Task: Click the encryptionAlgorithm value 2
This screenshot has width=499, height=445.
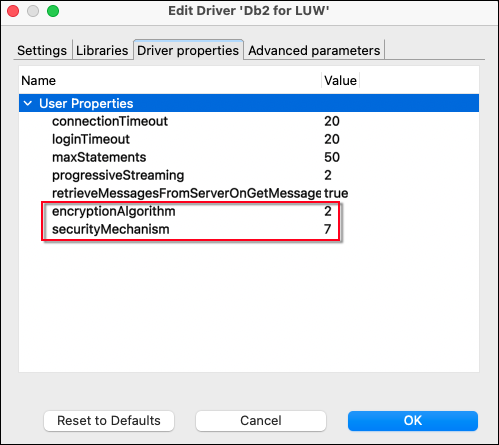Action: [328, 211]
